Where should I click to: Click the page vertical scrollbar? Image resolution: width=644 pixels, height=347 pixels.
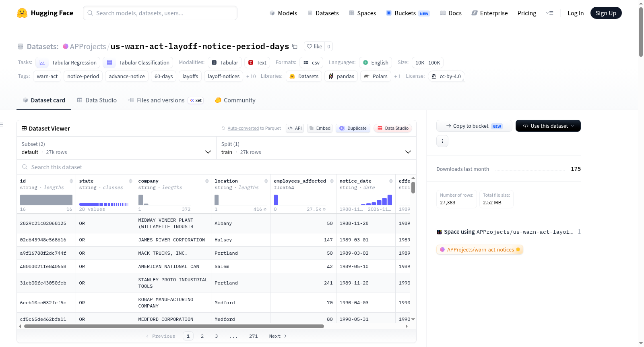tap(641, 32)
